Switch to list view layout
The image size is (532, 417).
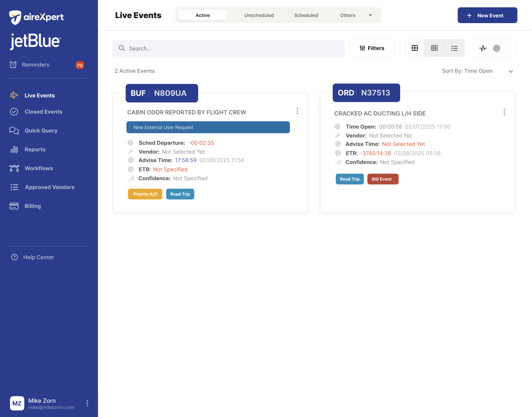point(454,48)
